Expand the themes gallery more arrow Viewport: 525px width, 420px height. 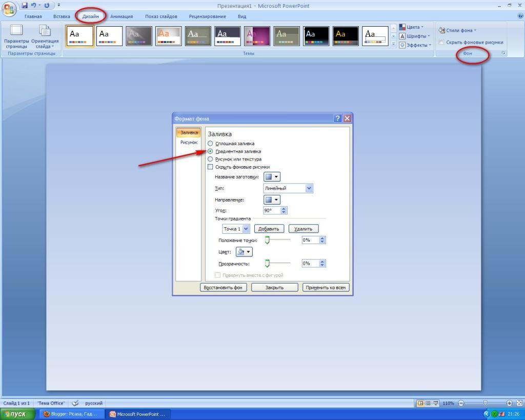pyautogui.click(x=393, y=44)
